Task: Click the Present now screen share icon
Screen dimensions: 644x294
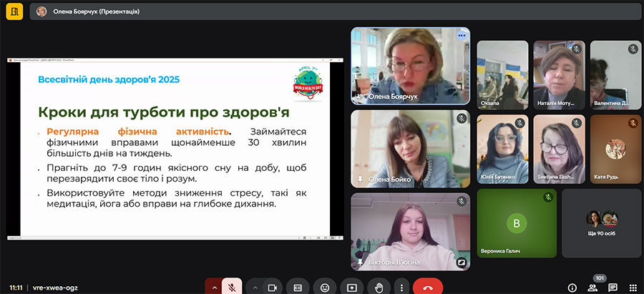Action: [x=352, y=288]
